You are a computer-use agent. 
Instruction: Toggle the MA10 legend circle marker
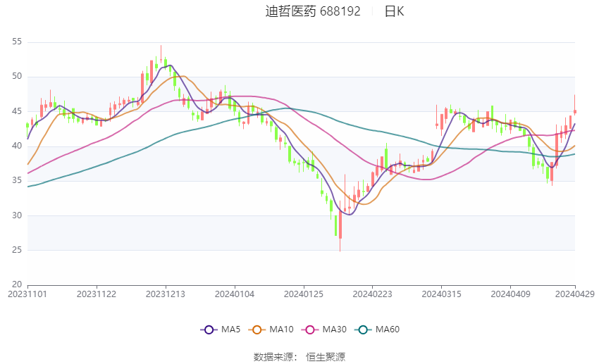coord(257,330)
